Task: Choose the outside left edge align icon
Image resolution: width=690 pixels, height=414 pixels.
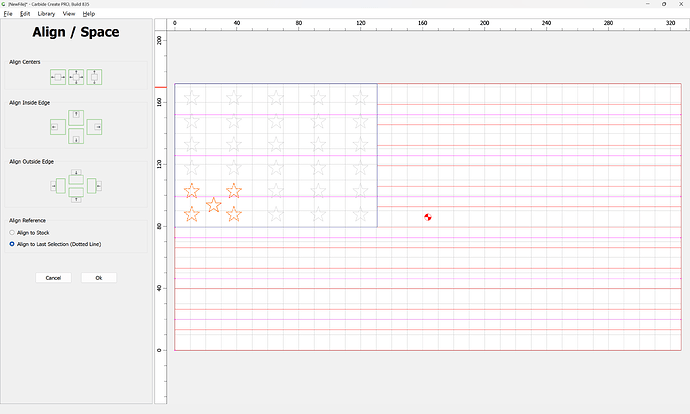Action: (x=58, y=186)
